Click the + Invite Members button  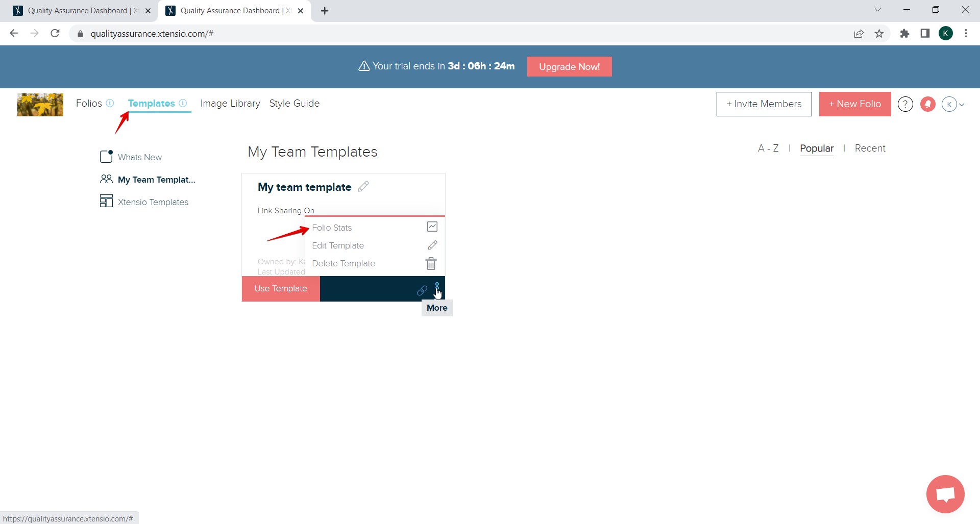764,104
